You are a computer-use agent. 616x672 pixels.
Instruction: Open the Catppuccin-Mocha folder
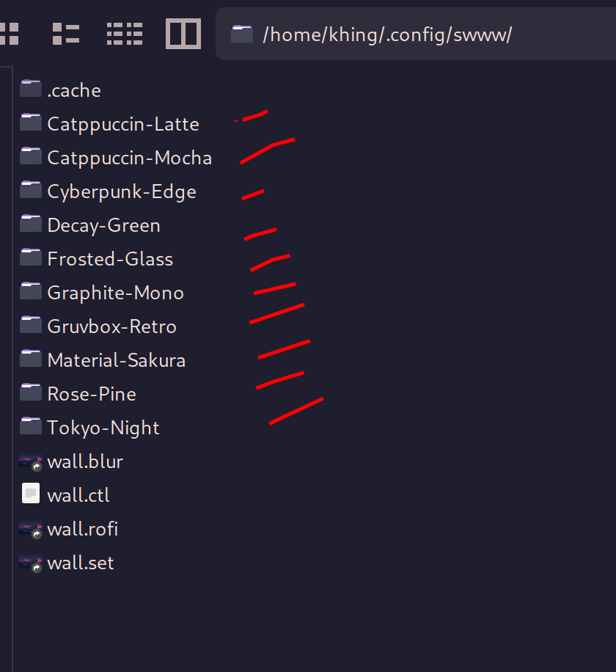click(129, 157)
